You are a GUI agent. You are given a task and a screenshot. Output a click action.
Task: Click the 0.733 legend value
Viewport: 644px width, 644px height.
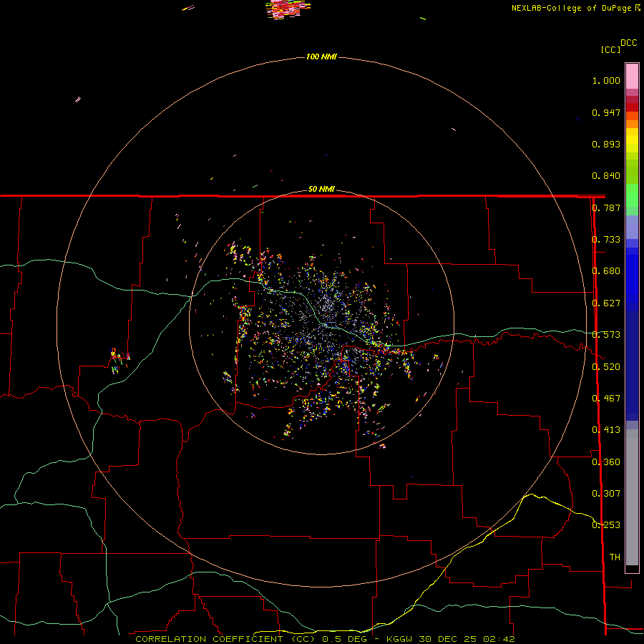tap(606, 240)
